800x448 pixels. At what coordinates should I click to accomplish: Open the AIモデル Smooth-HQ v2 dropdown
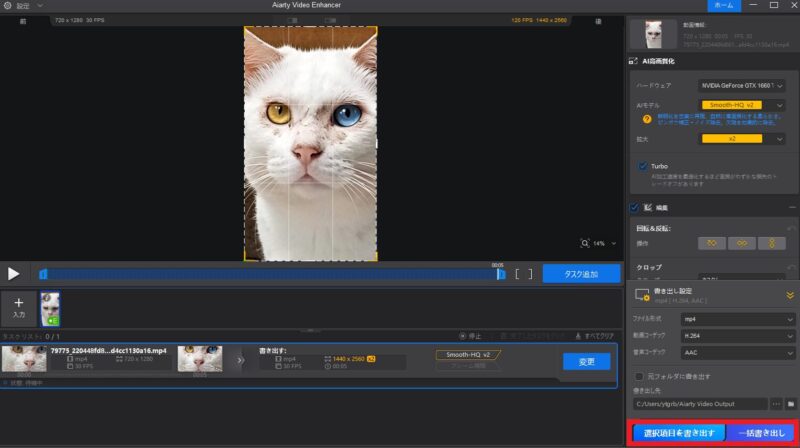point(742,104)
